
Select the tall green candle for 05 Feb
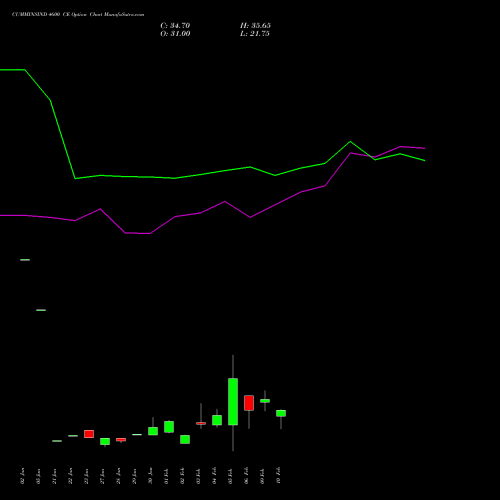tap(233, 401)
